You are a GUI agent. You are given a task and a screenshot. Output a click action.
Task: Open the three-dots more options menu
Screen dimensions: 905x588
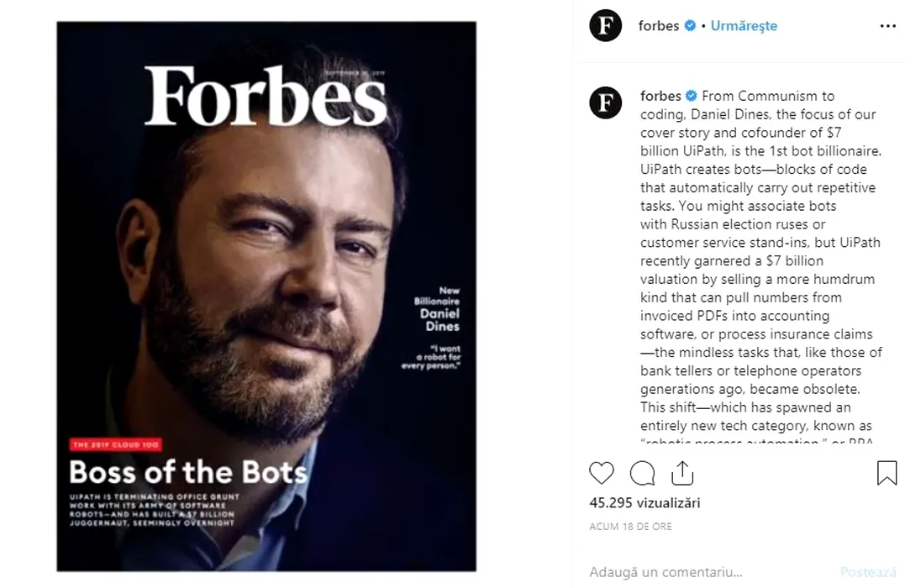point(887,26)
